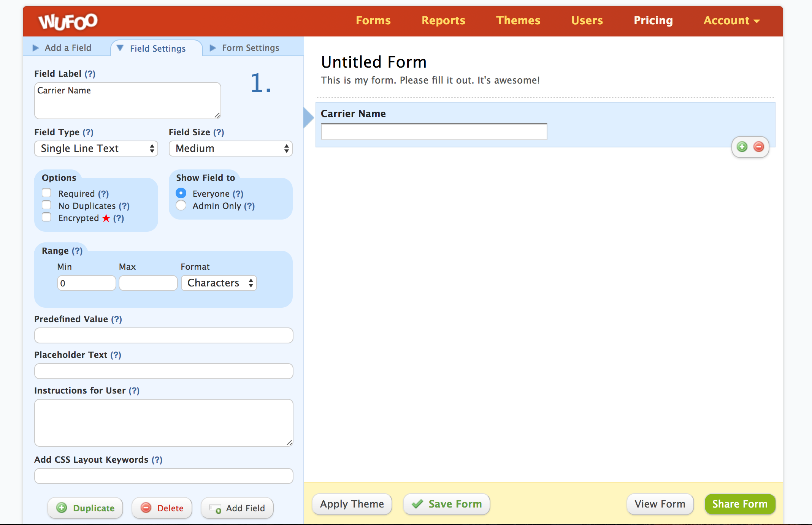The width and height of the screenshot is (812, 525).
Task: Click the CSS Layout Keywords input
Action: point(164,476)
